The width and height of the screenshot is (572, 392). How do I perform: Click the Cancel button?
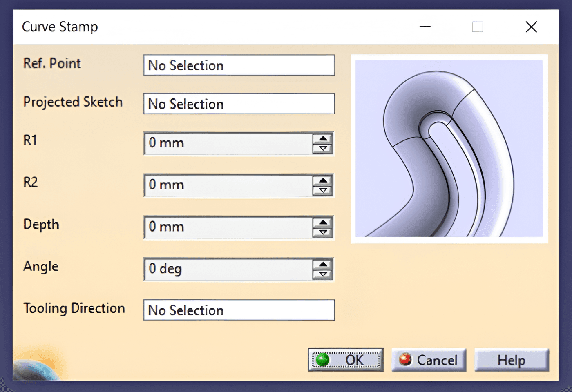(x=429, y=360)
